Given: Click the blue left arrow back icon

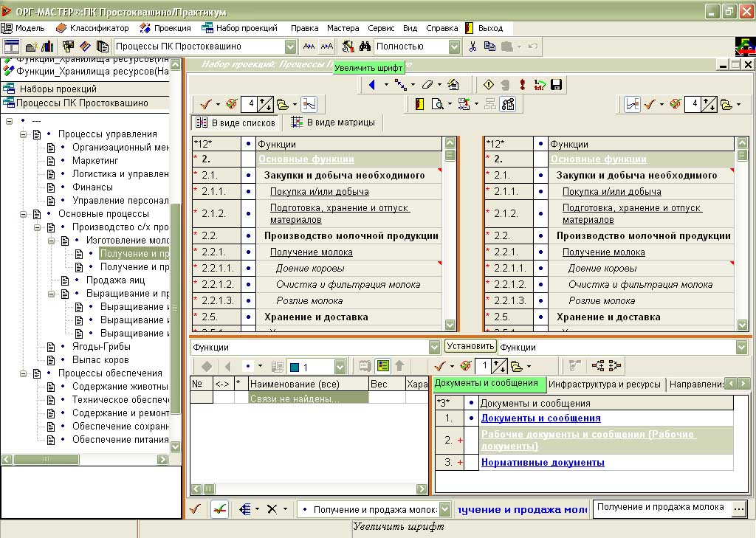Looking at the screenshot, I should tap(372, 85).
